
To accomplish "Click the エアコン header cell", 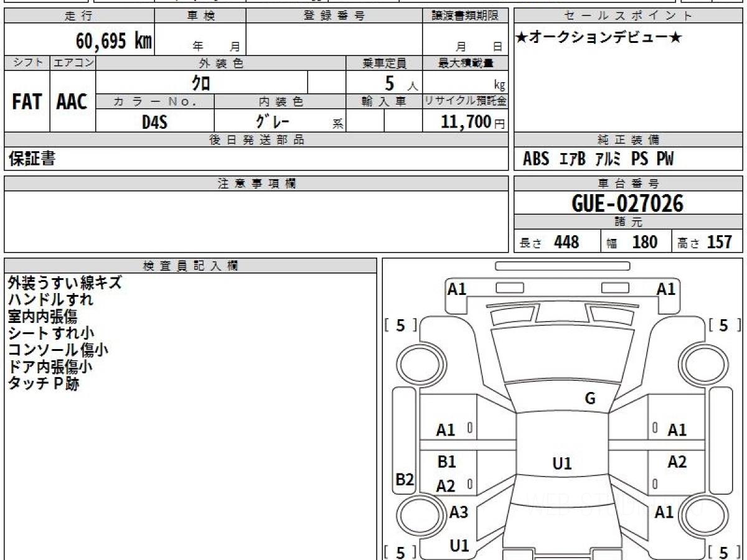I will point(73,63).
